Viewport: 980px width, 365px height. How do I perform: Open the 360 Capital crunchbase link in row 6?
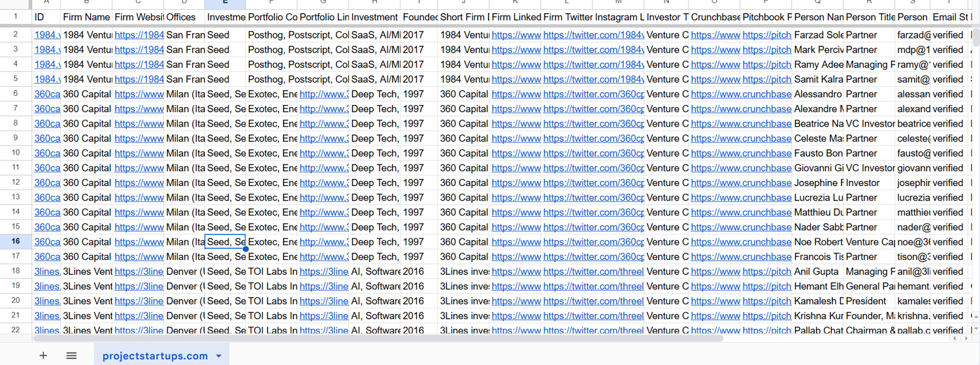click(741, 94)
